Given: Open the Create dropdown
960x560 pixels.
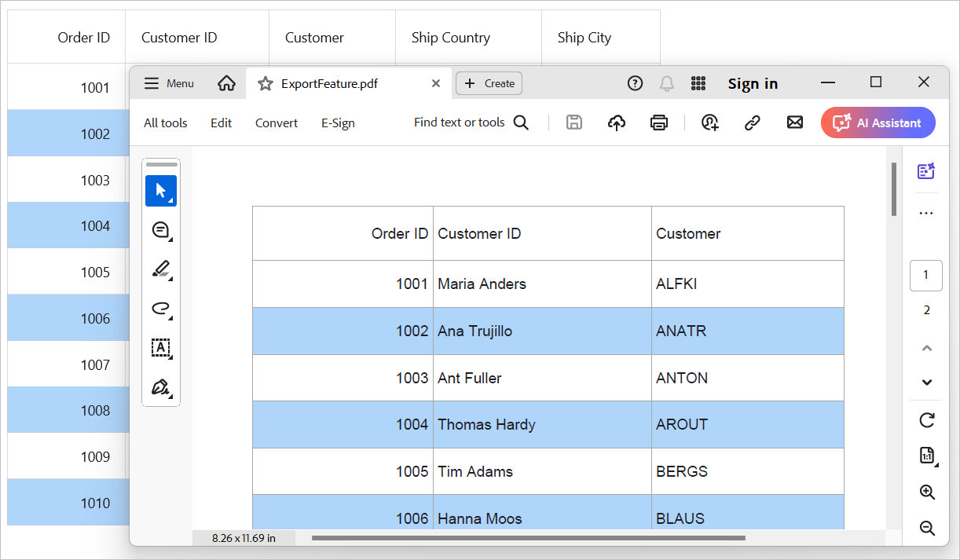Looking at the screenshot, I should [x=489, y=82].
